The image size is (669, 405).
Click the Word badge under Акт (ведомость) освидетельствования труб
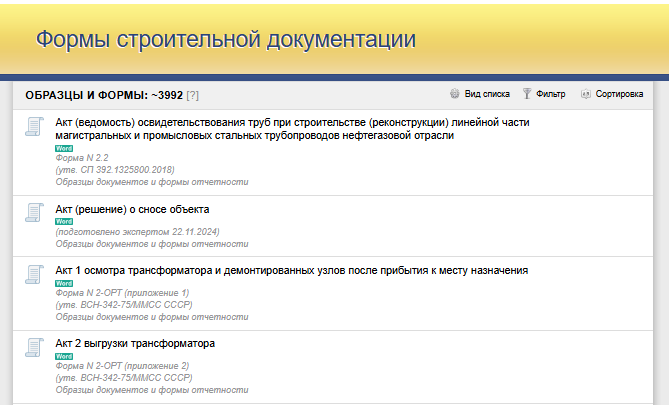[x=64, y=149]
